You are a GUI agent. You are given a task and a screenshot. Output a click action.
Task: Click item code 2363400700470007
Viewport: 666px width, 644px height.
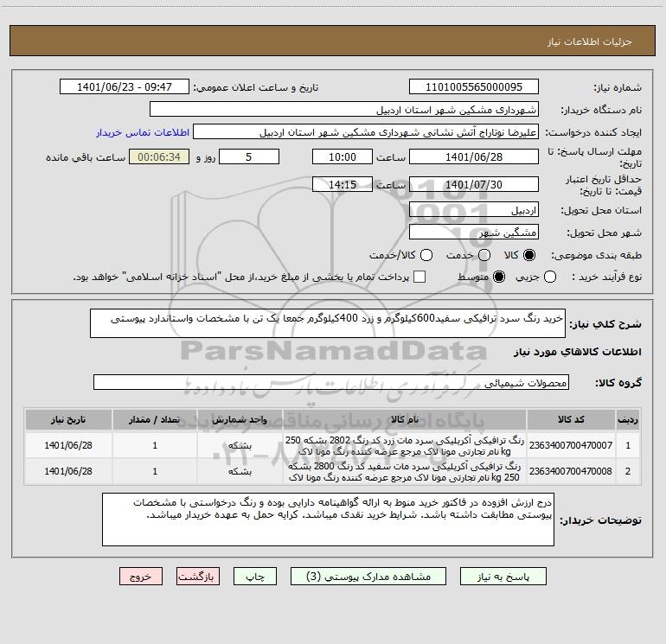click(571, 445)
